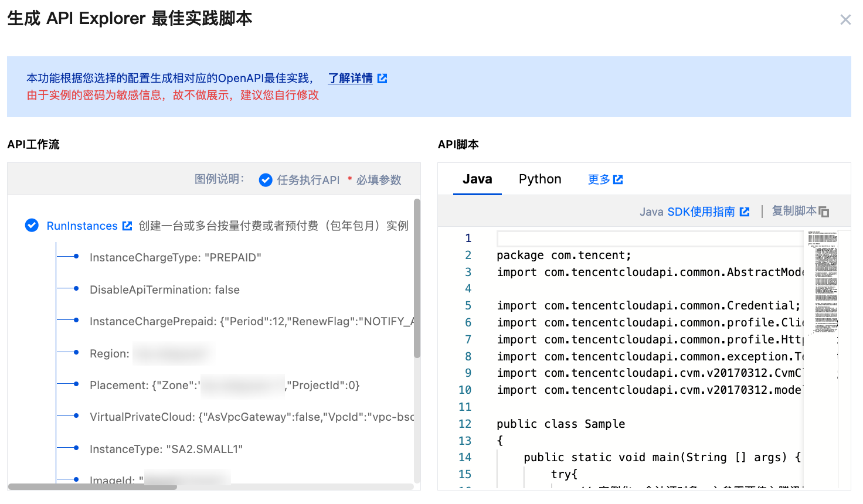
Task: Click the 任务执行API legend check icon
Action: pyautogui.click(x=266, y=180)
